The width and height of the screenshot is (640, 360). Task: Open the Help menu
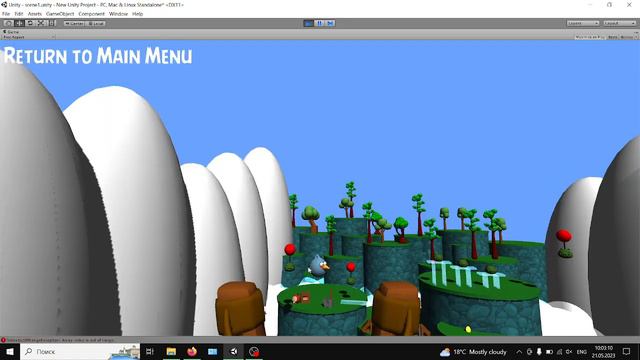pos(138,14)
